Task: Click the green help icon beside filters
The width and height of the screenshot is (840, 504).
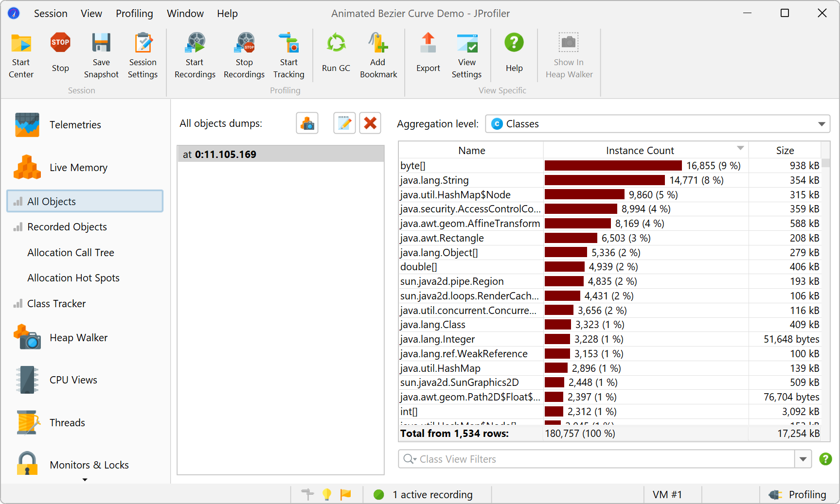Action: [x=825, y=459]
